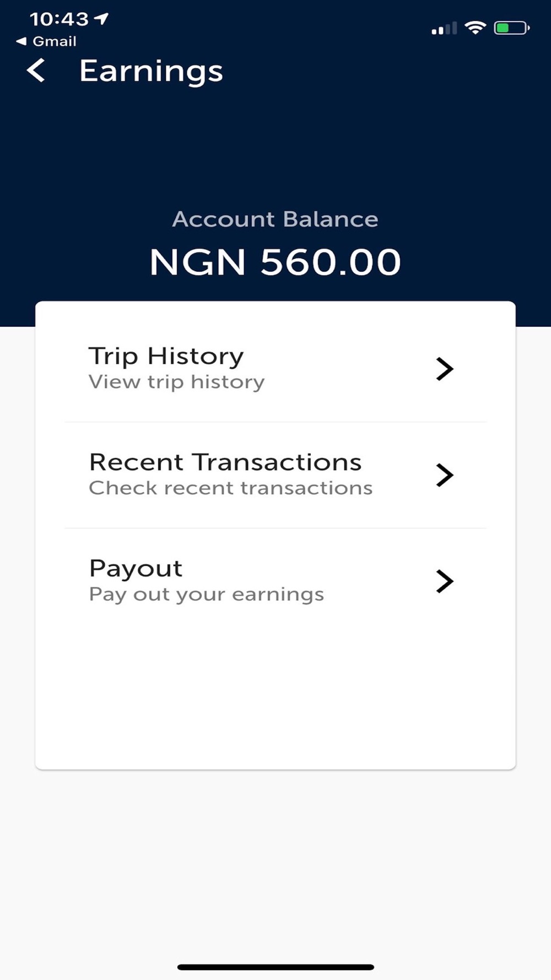Viewport: 551px width, 980px height.
Task: Click "Pay out your earnings" text
Action: pos(207,595)
